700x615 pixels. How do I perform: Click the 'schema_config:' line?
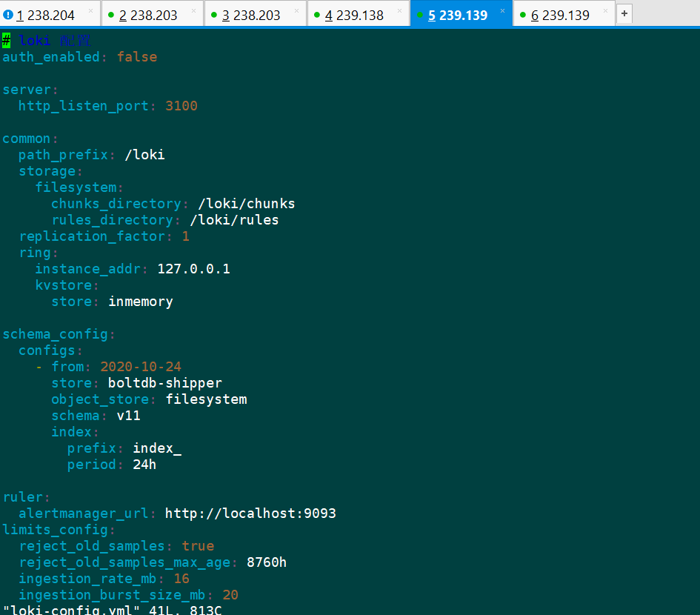59,334
